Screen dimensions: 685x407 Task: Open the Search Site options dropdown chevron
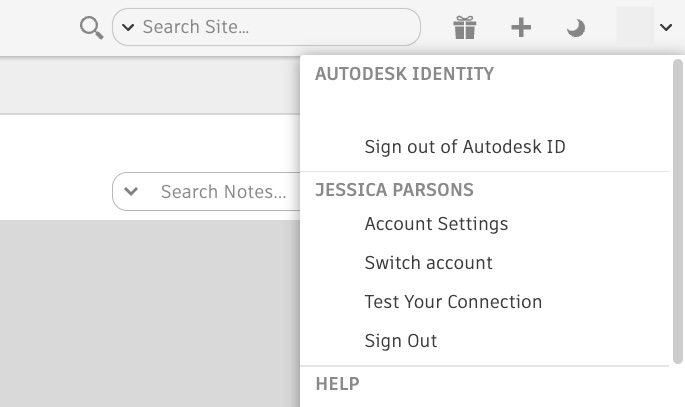tap(128, 28)
